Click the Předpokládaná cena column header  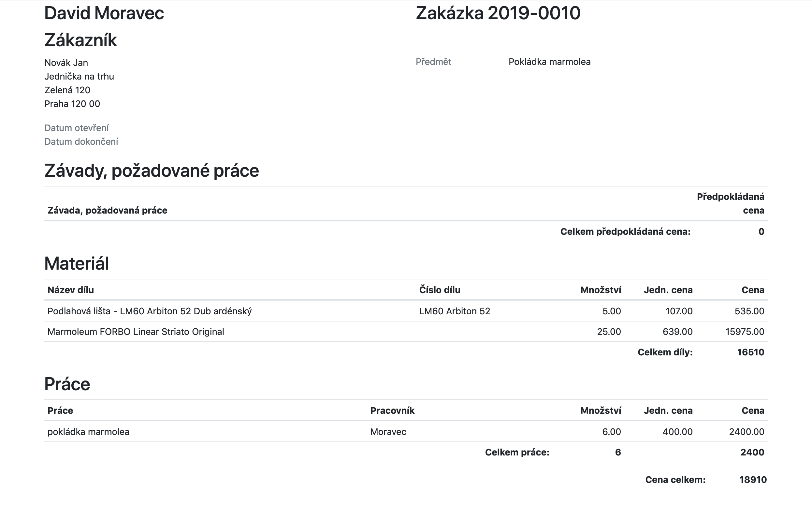pyautogui.click(x=730, y=204)
